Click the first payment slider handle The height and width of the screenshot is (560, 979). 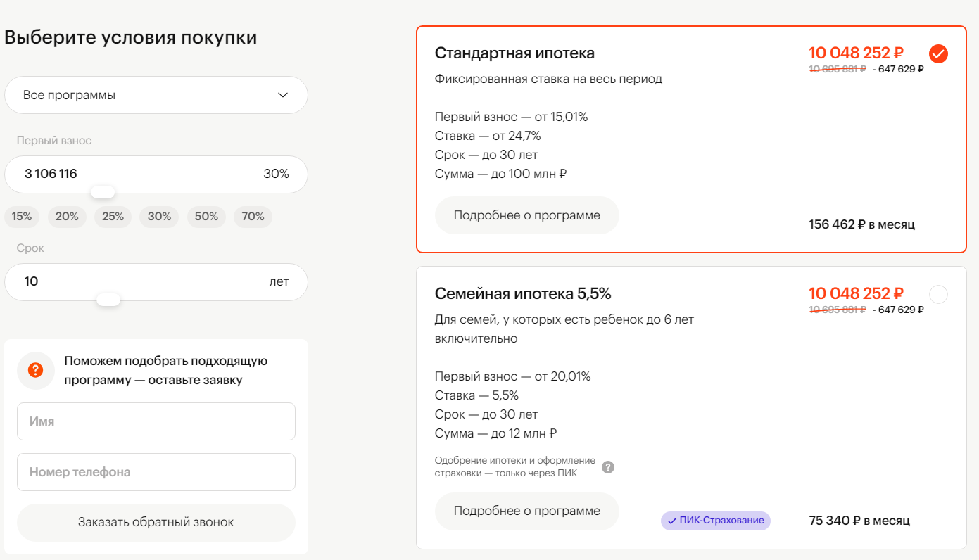coord(103,192)
